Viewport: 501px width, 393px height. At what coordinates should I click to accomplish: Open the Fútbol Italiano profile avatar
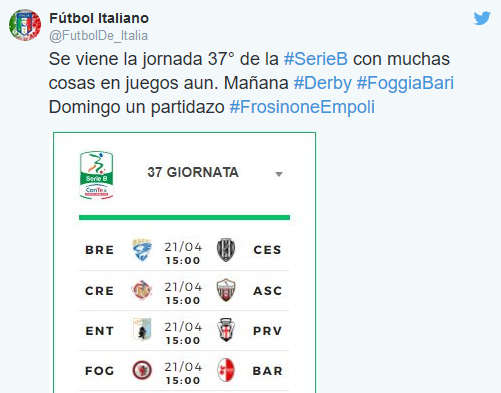25,25
